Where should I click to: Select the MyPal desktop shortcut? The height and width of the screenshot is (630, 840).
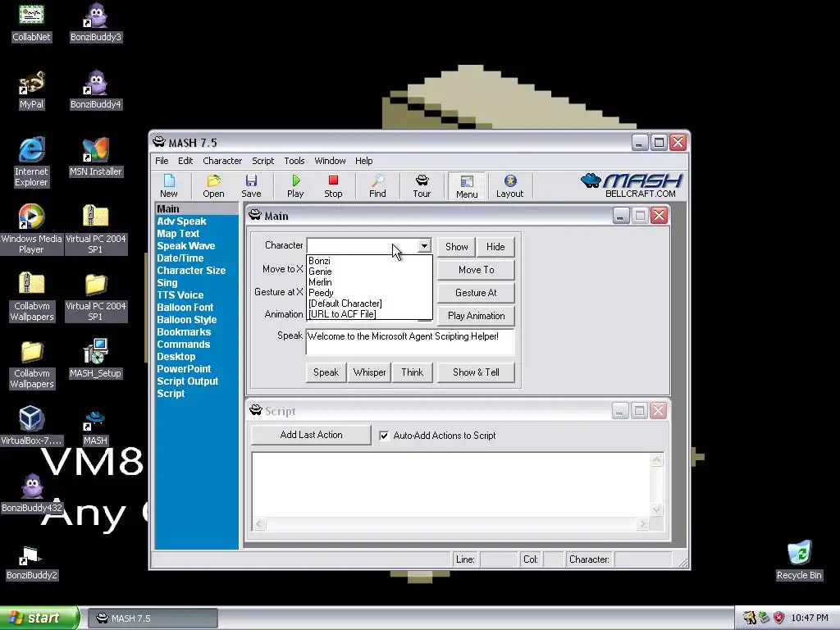point(32,89)
